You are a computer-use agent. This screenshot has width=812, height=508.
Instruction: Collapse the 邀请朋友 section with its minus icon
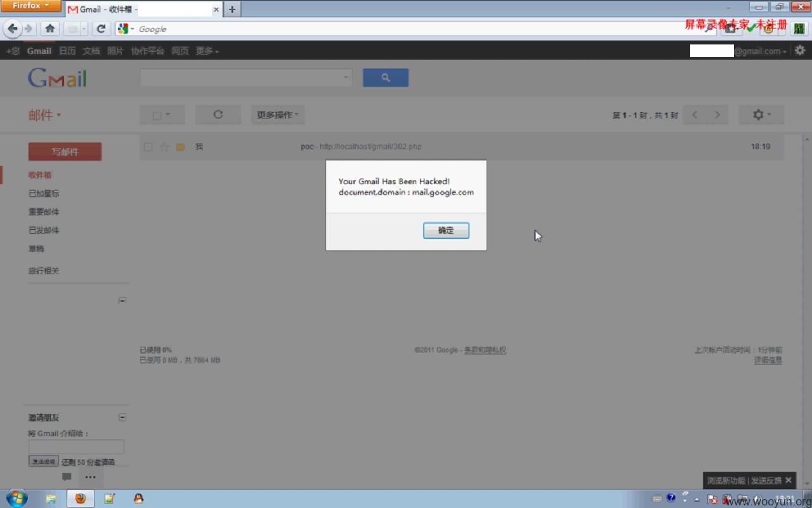(x=122, y=417)
